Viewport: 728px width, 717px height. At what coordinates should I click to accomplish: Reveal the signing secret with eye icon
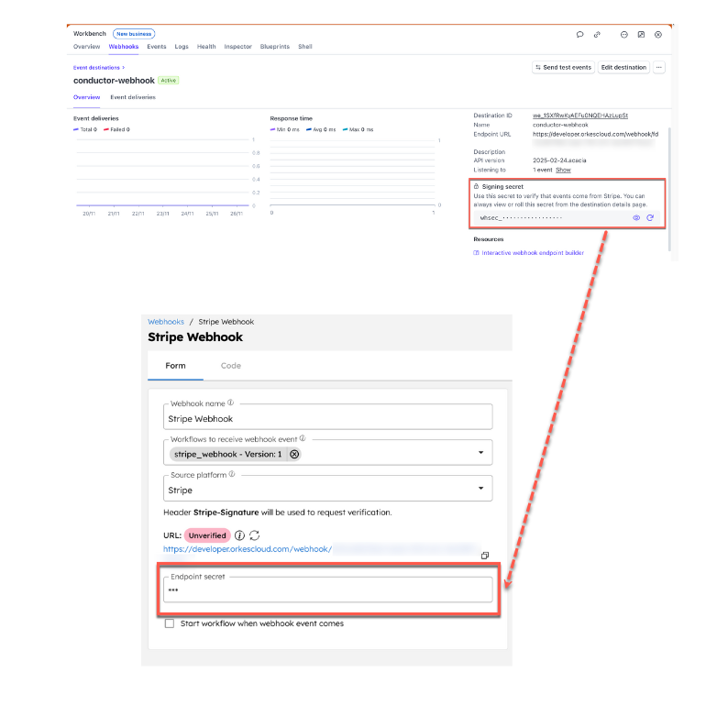636,218
